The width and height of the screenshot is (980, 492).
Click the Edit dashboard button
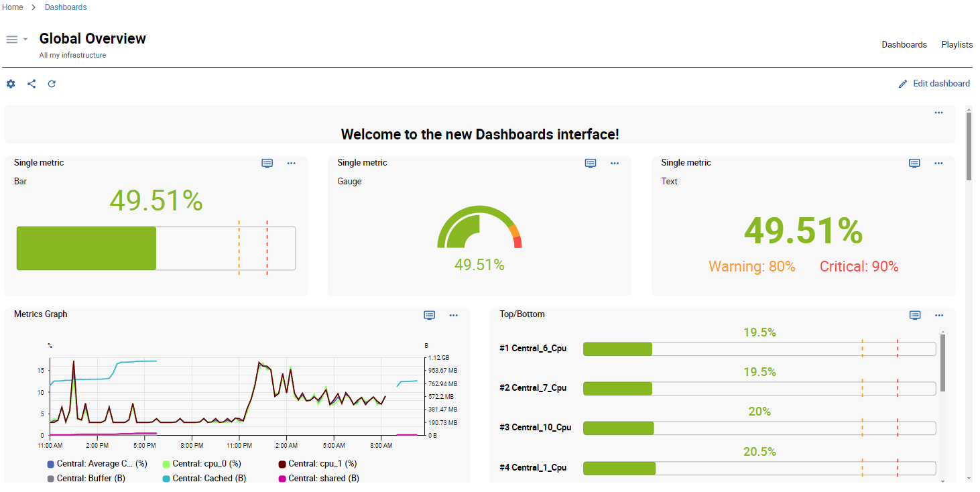(x=940, y=84)
